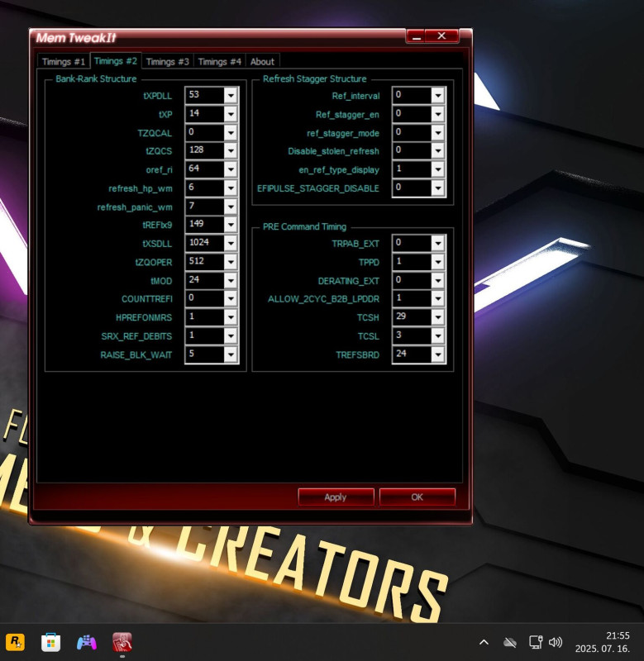The height and width of the screenshot is (661, 644).
Task: Open the TCSH dropdown
Action: 438,317
